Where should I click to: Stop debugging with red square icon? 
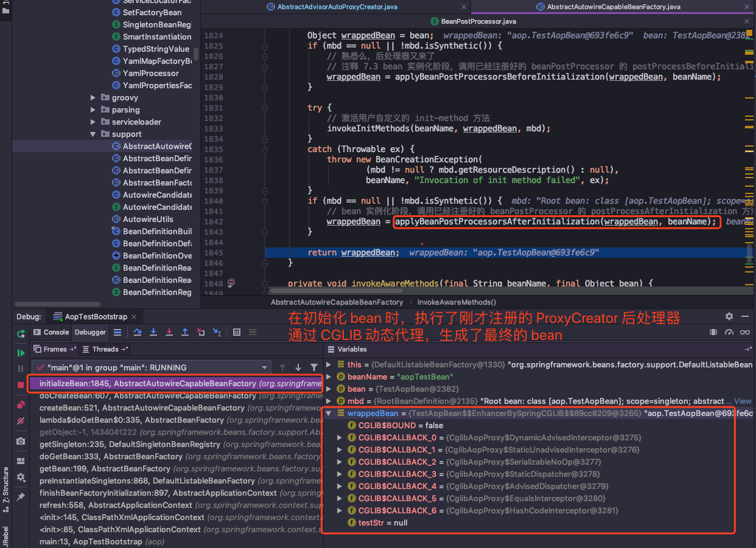21,385
